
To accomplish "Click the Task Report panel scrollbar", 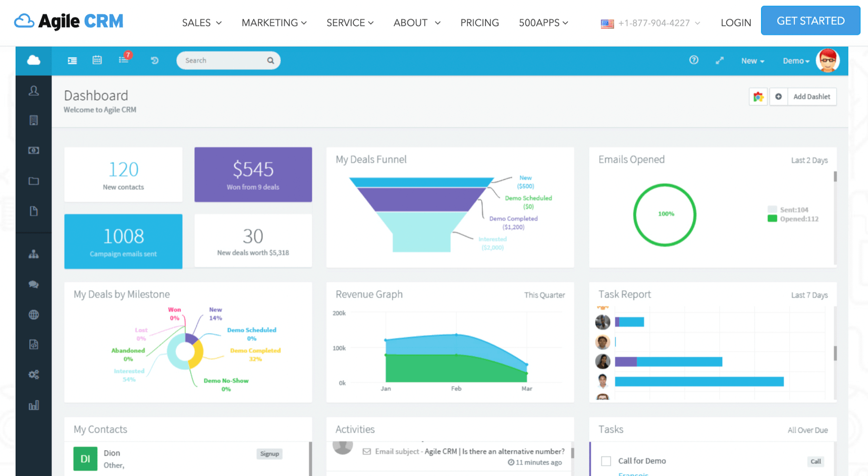I will pos(835,353).
